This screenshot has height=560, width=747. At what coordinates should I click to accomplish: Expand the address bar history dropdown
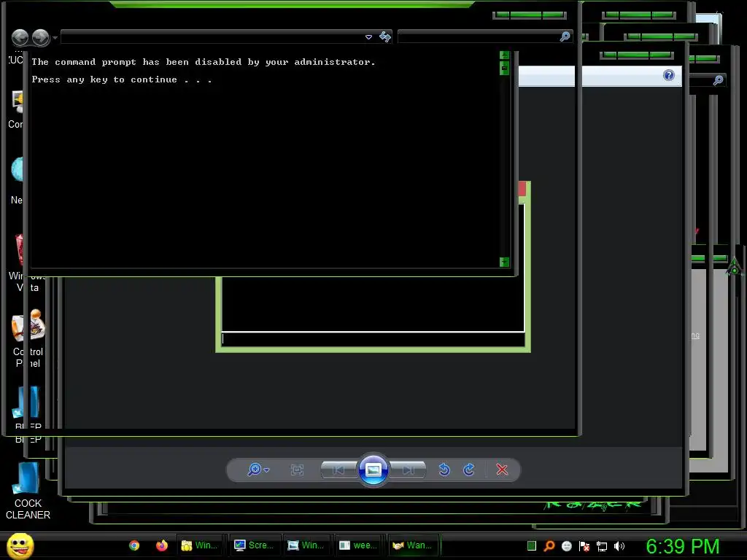368,36
